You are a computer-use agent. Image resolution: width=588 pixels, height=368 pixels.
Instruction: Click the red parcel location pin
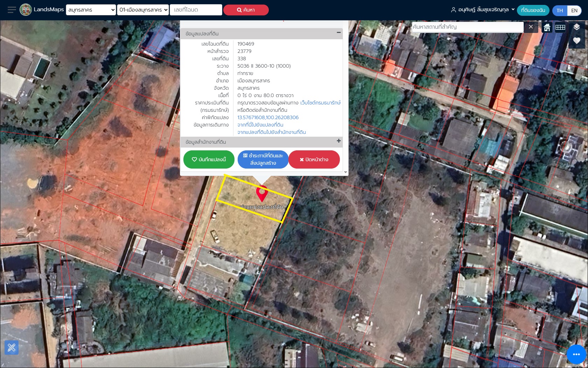[x=262, y=192]
